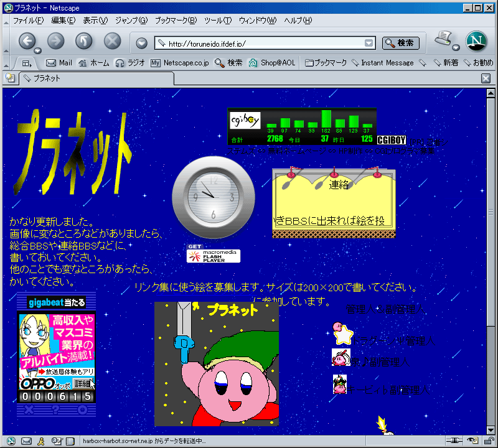Viewport: 498px width, 448px height.
Task: Click the Get Macromedia Flash Player badge
Action: pos(214,253)
